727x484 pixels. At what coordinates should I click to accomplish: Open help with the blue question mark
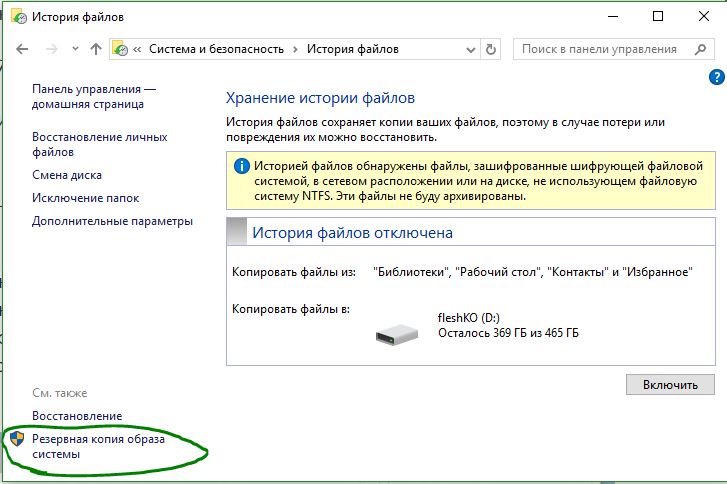point(717,77)
